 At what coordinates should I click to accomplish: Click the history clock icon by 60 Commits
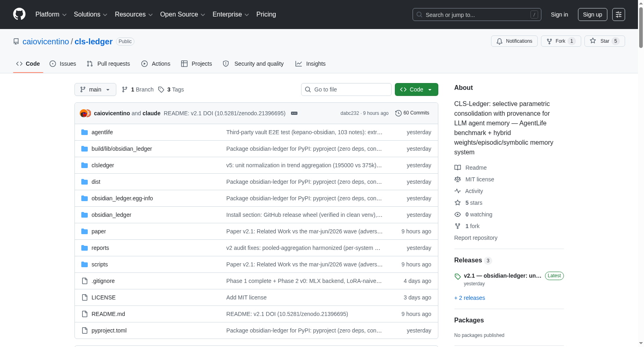[x=398, y=113]
